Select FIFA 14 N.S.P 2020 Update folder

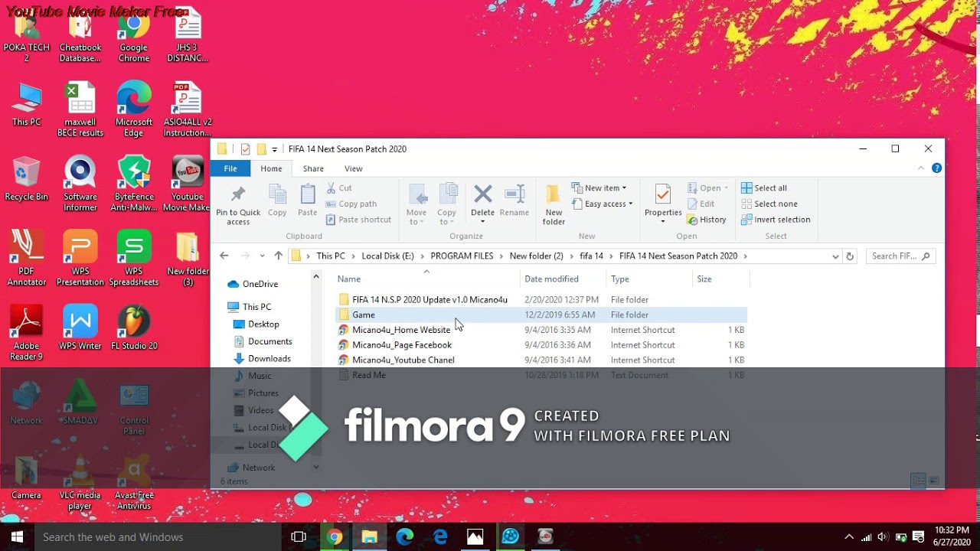pyautogui.click(x=541, y=300)
